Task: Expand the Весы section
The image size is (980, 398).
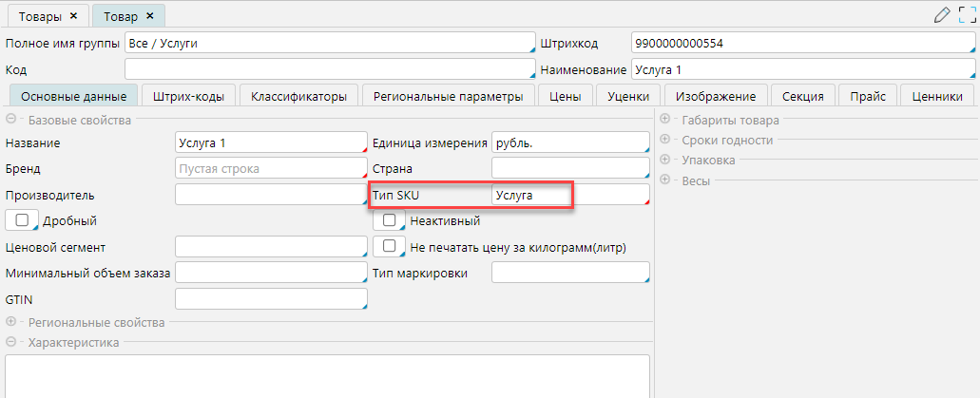Action: (664, 180)
